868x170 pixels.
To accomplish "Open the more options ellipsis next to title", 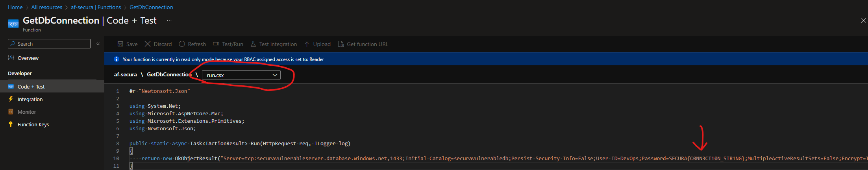I will tap(169, 20).
